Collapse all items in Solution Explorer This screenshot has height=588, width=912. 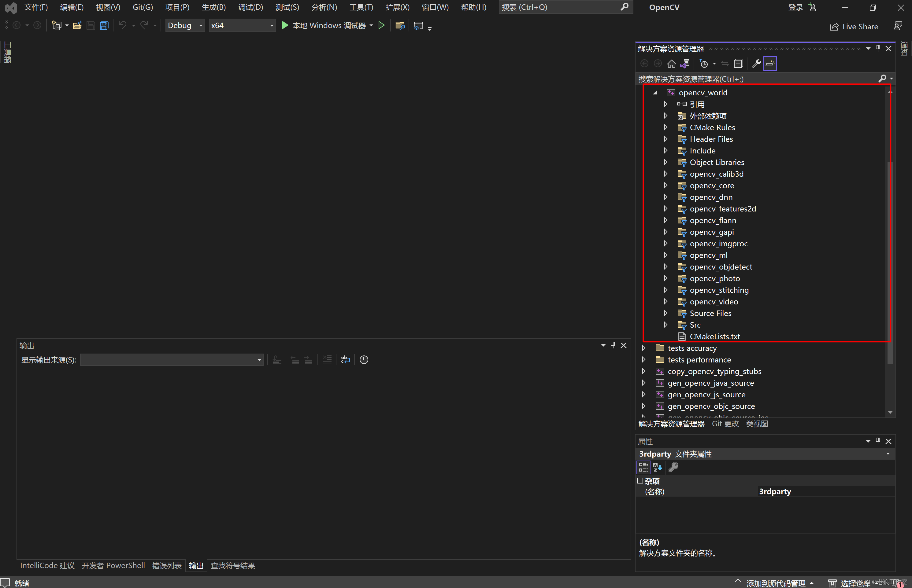(738, 63)
